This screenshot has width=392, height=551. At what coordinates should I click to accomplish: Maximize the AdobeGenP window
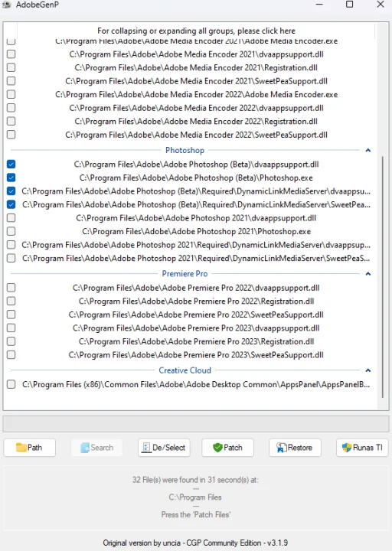(349, 5)
